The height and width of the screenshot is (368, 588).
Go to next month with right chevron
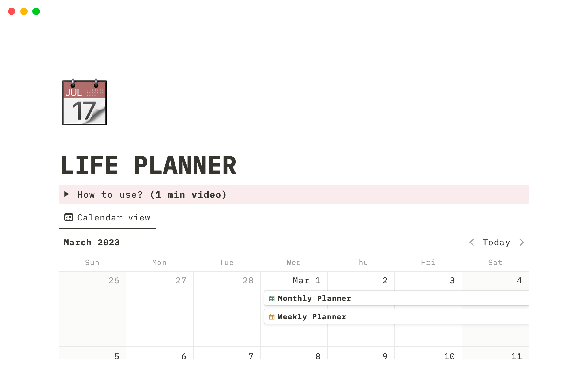pos(522,242)
